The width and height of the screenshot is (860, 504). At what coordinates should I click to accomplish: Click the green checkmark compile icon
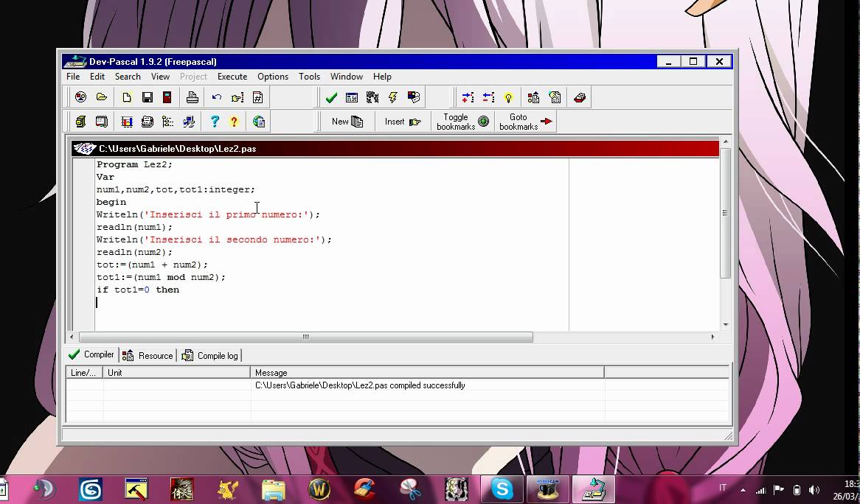(x=331, y=97)
